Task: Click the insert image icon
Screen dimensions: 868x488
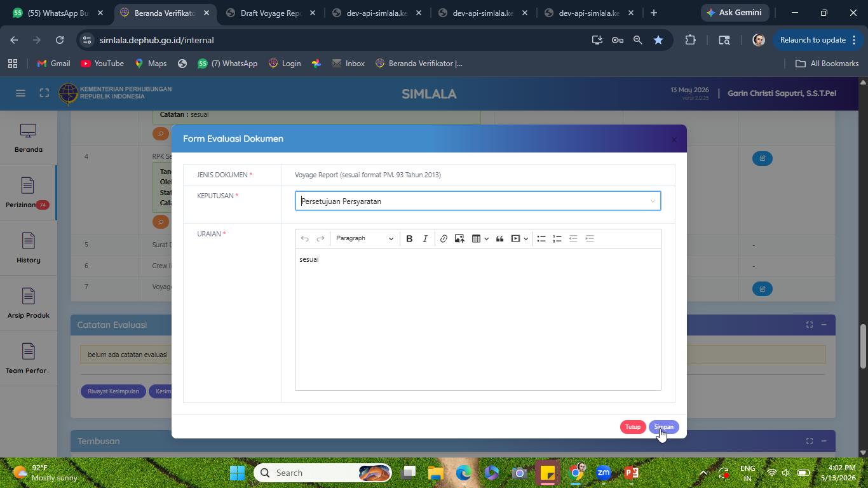Action: (459, 238)
